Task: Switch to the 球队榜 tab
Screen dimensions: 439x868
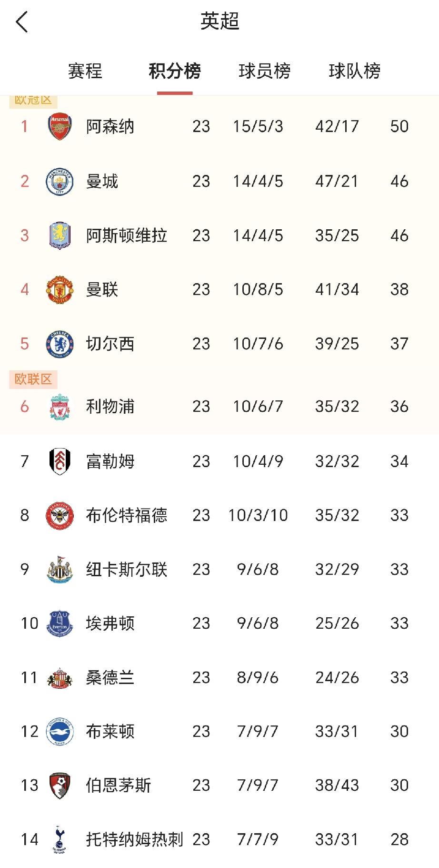Action: click(355, 71)
